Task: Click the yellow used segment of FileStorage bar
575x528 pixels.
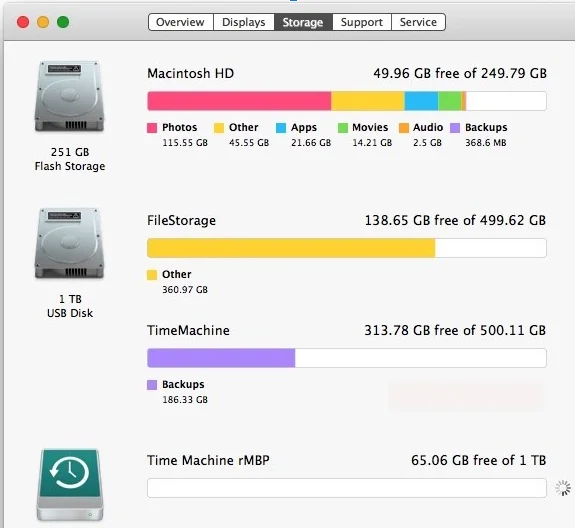Action: [291, 248]
